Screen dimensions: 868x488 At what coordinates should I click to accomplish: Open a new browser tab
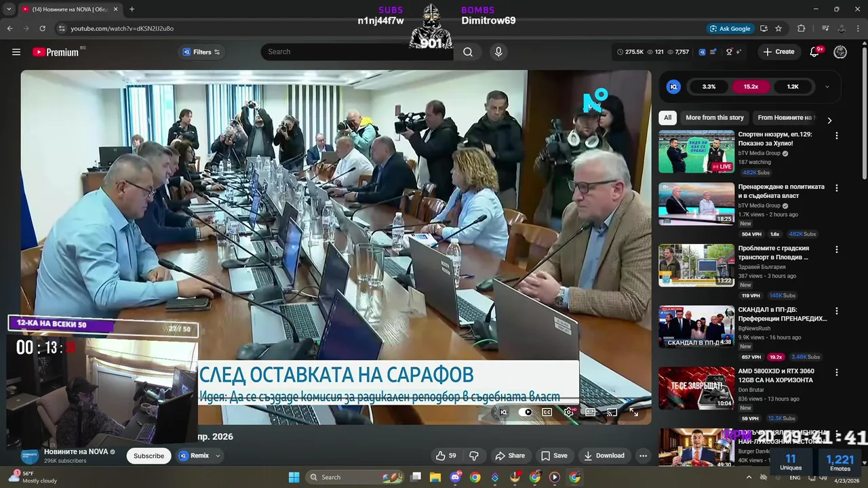pos(132,9)
